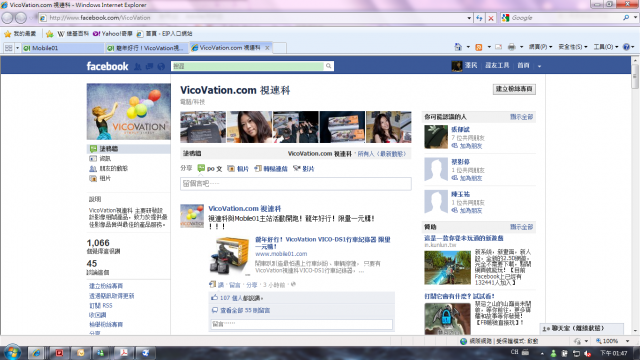Screen dimensions: 640x360
Task: Close the VicoVation.com browser tab
Action: [x=267, y=48]
